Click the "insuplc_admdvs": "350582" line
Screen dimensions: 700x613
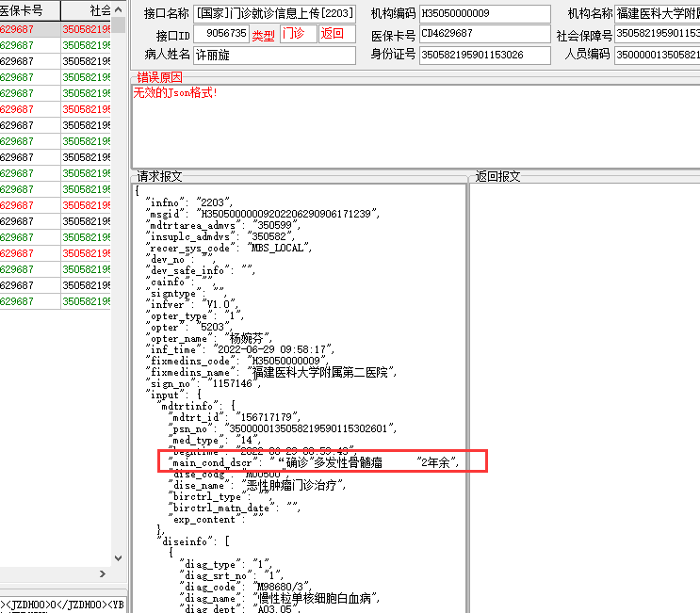coord(220,237)
